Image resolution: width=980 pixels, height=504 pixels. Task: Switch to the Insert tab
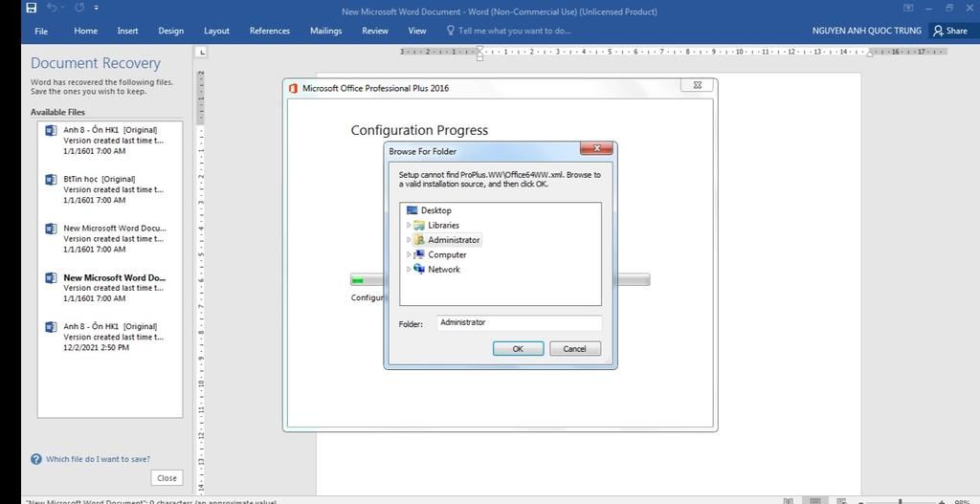tap(127, 31)
